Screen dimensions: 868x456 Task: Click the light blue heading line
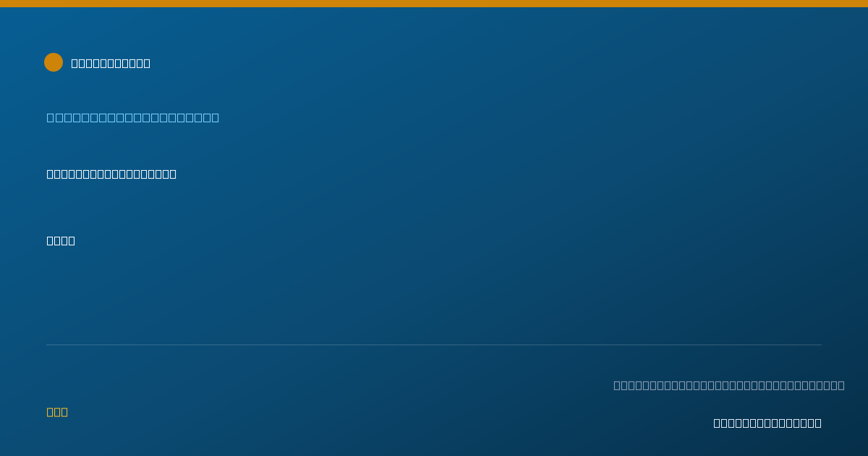[133, 117]
